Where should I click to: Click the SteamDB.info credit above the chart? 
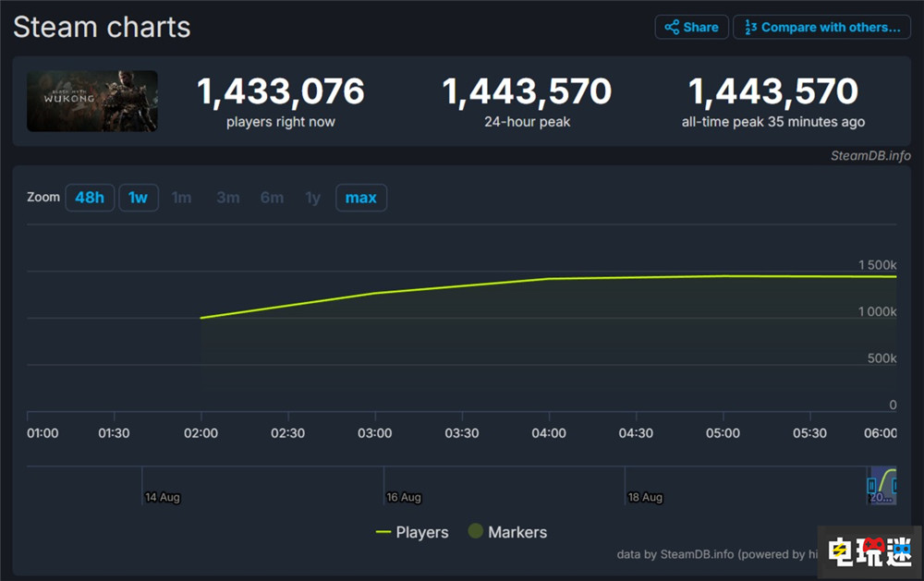pyautogui.click(x=869, y=155)
